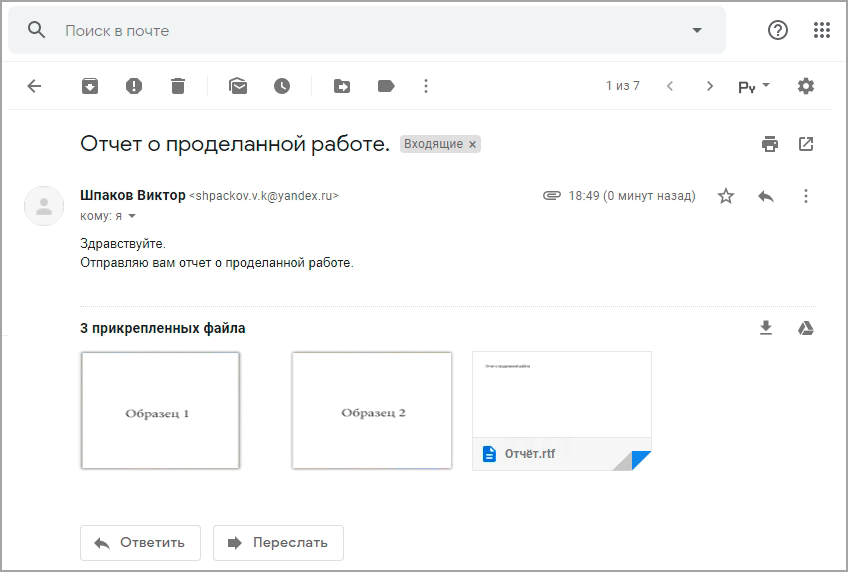The height and width of the screenshot is (572, 848).
Task: Print the message with printer icon
Action: click(770, 144)
